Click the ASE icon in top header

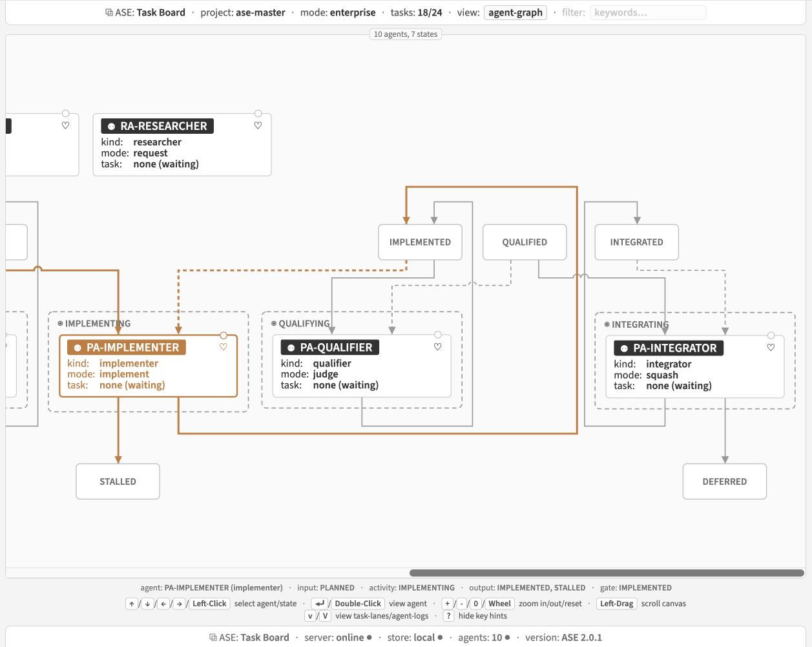click(109, 12)
